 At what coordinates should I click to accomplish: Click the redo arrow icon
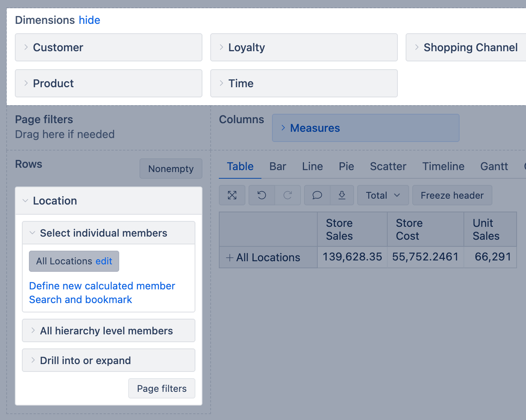click(288, 195)
